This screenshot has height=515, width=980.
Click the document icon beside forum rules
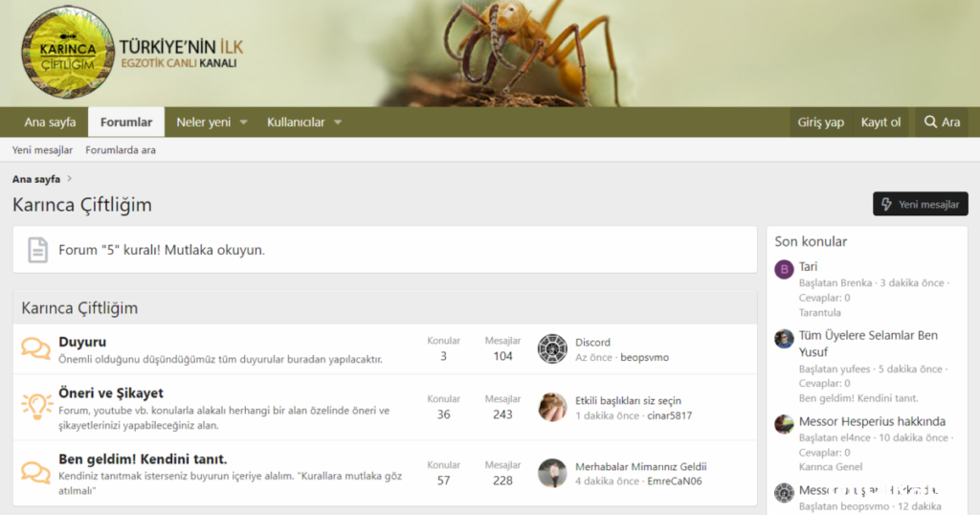click(37, 250)
